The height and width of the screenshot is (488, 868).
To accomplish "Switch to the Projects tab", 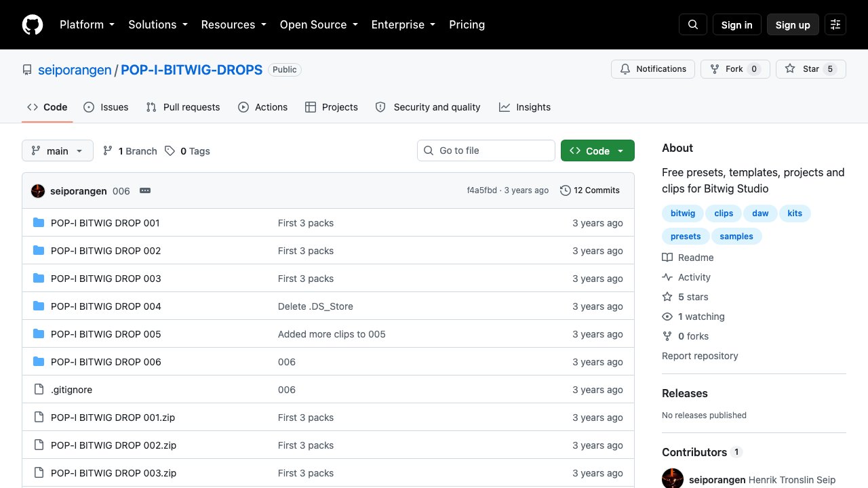I will [332, 107].
